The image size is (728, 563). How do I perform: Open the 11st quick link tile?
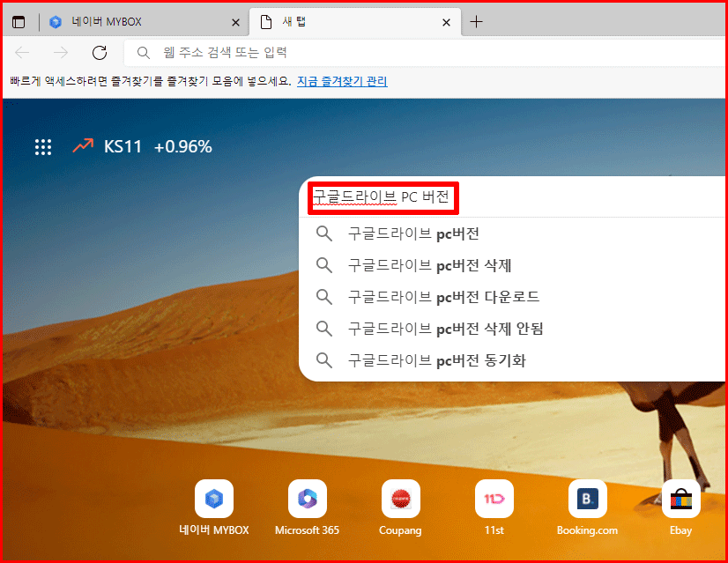[494, 507]
